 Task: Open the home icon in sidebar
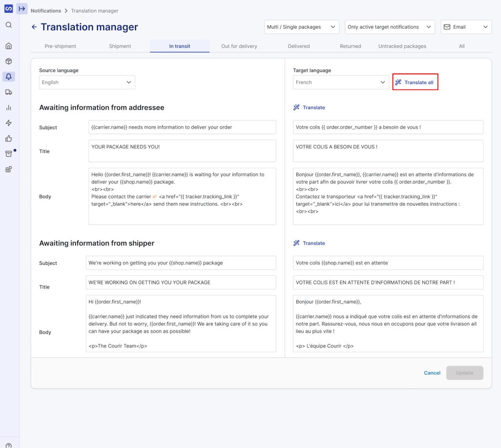click(x=9, y=46)
